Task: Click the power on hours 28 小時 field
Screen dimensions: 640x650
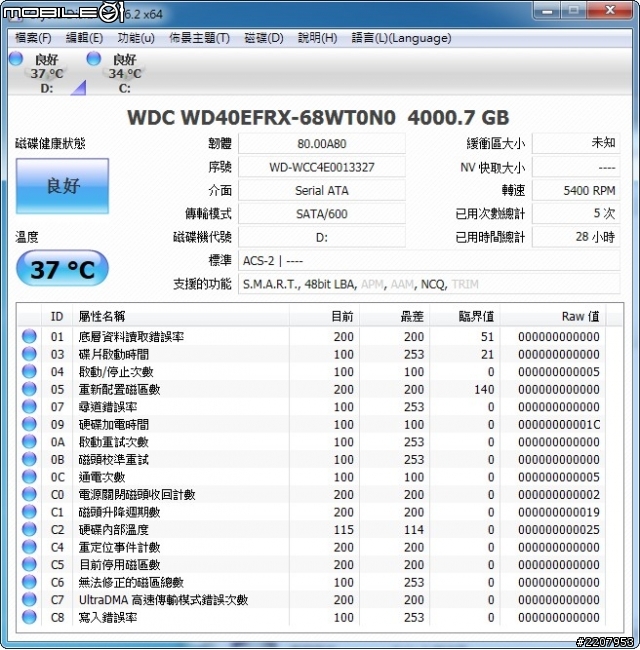Action: (576, 237)
